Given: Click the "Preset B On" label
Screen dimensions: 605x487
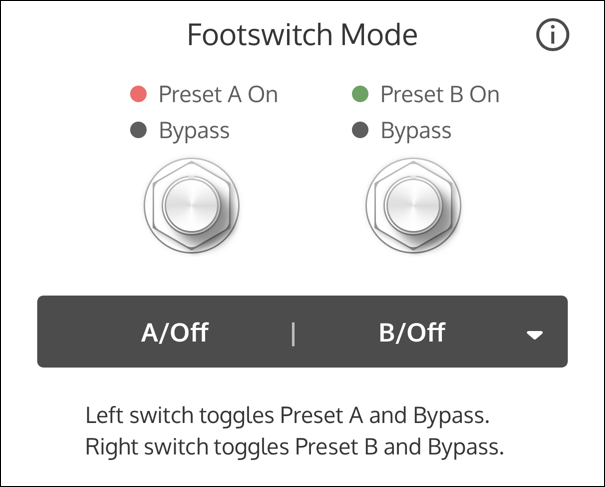Looking at the screenshot, I should point(439,95).
